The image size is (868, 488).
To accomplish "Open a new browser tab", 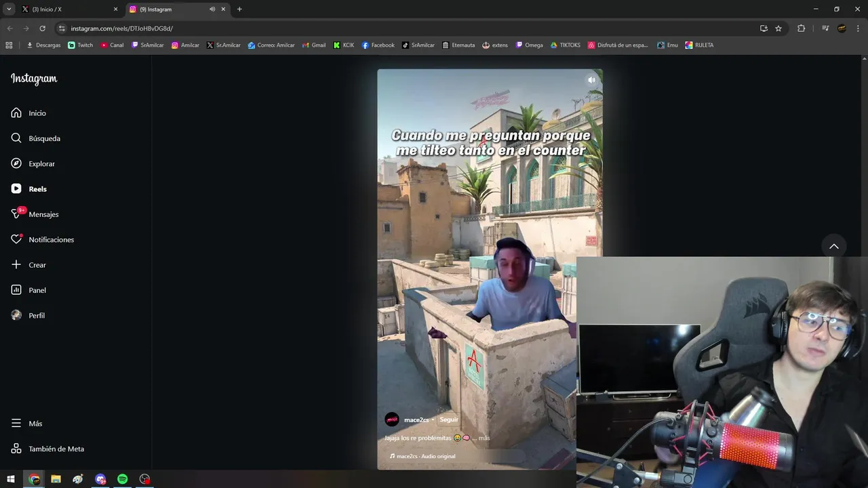I will (239, 9).
